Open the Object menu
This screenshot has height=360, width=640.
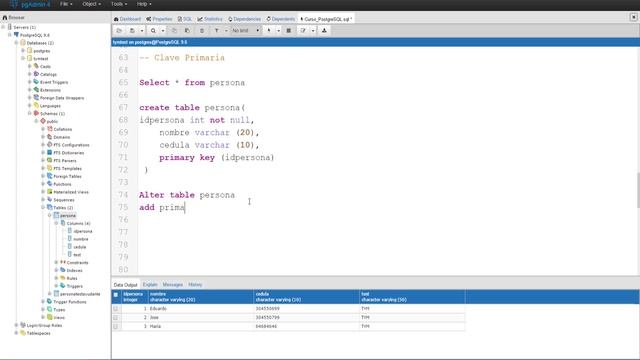point(91,4)
